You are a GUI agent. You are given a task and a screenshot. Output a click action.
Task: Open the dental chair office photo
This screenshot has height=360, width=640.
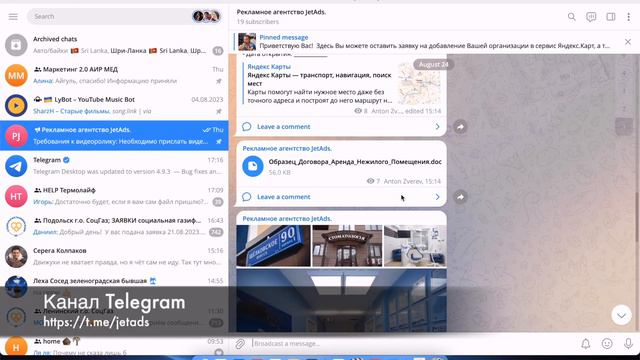415,246
